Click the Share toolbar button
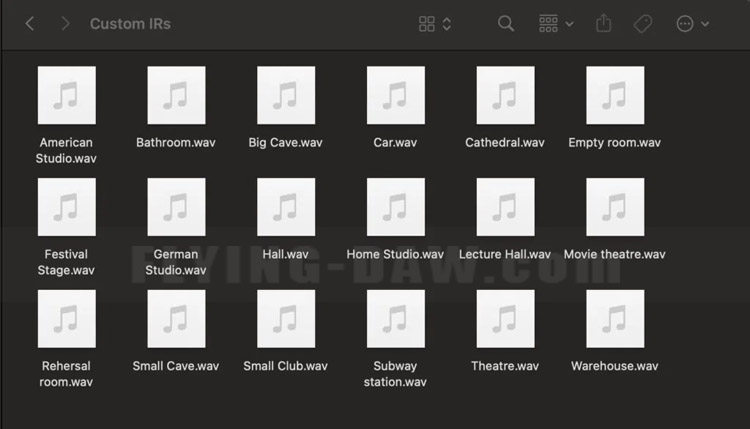 [x=604, y=23]
